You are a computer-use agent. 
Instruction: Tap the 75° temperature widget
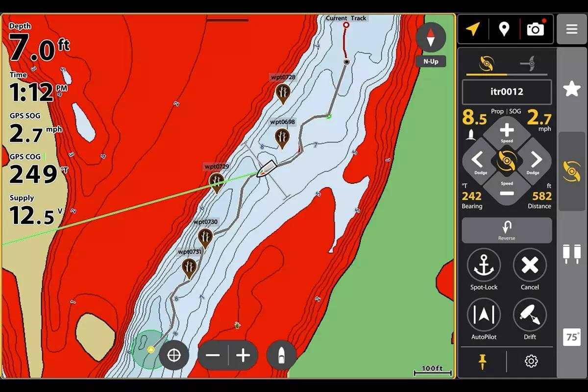click(x=572, y=337)
